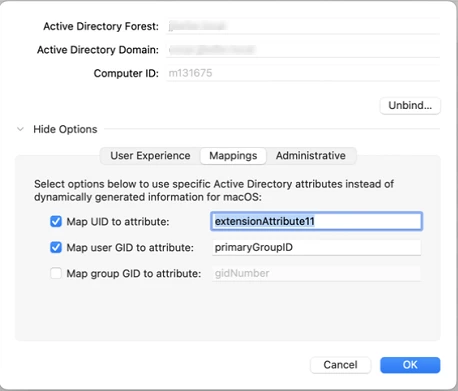
Task: Uncheck Map user GID to attribute checkbox
Action: [x=56, y=247]
